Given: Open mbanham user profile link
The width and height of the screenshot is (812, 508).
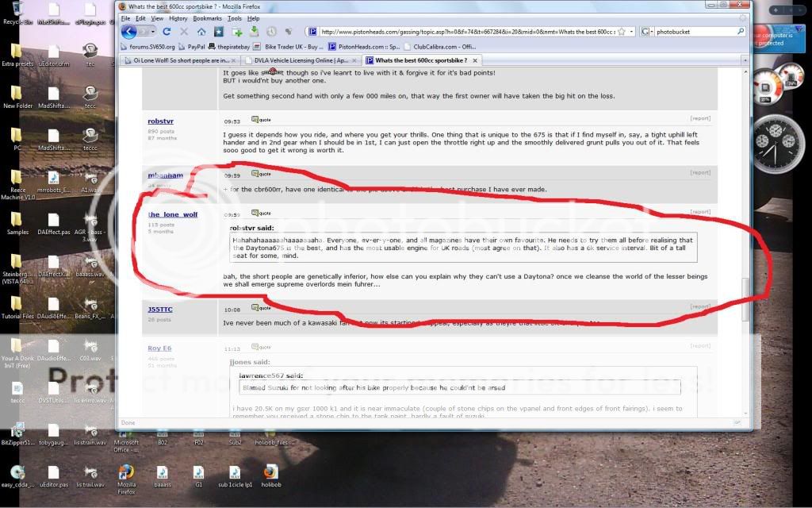Looking at the screenshot, I should click(165, 175).
